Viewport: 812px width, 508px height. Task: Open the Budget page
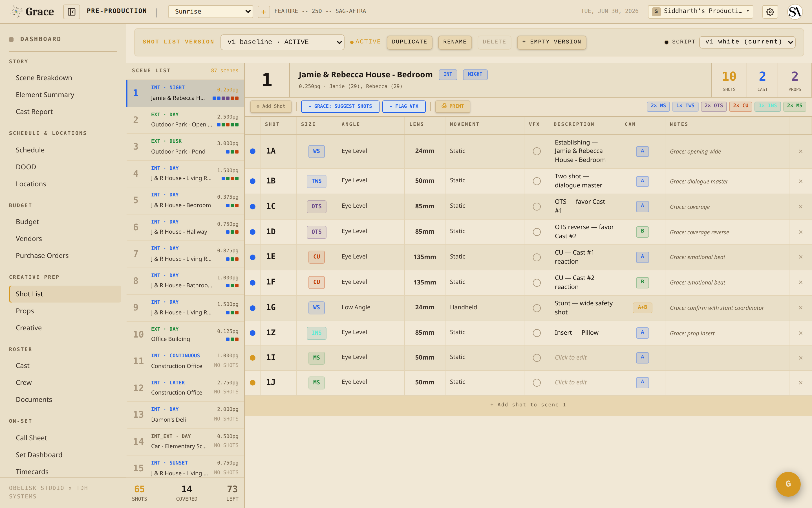(x=27, y=222)
